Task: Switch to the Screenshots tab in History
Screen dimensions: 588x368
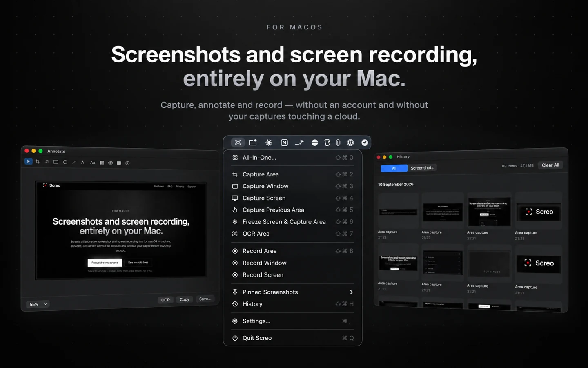Action: point(422,168)
